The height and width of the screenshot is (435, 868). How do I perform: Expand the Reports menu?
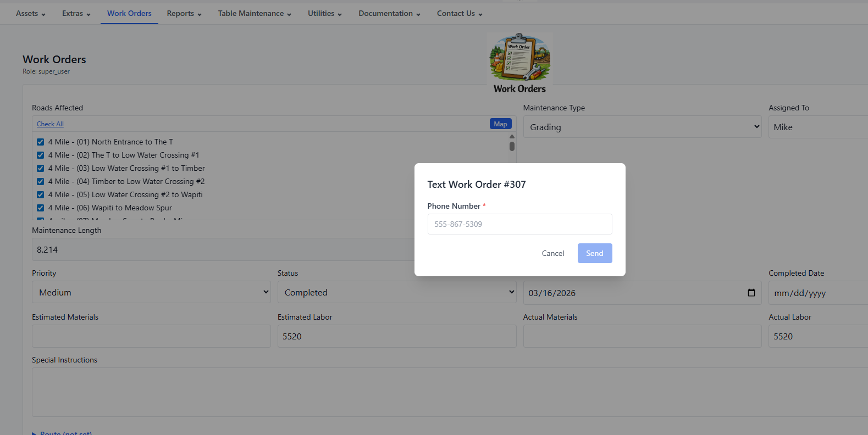(x=184, y=13)
